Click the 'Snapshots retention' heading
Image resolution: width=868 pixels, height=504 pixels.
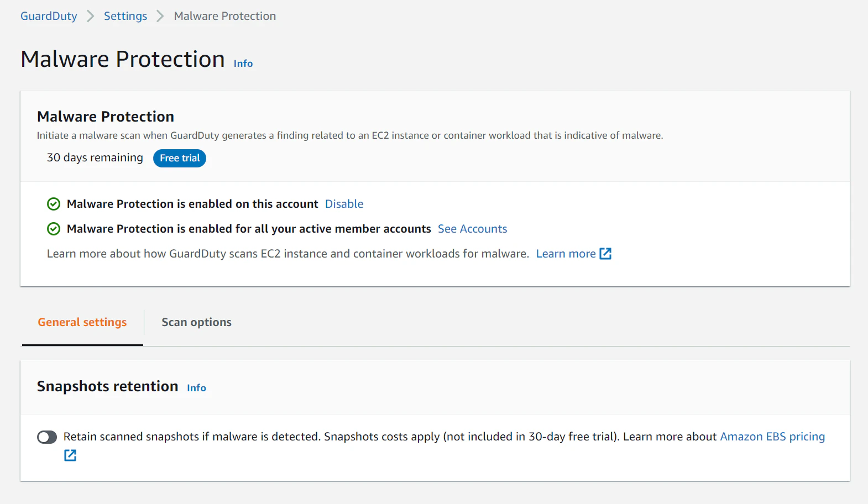coord(108,386)
